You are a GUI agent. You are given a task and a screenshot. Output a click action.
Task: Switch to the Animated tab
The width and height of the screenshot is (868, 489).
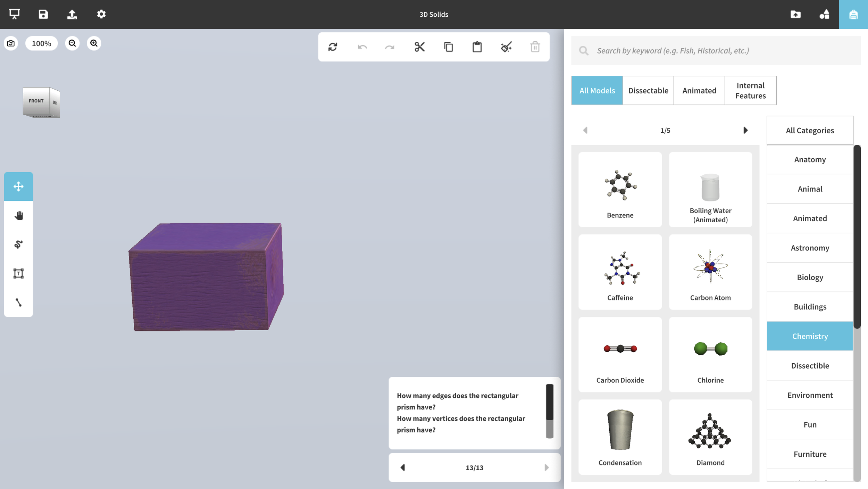[x=699, y=91]
